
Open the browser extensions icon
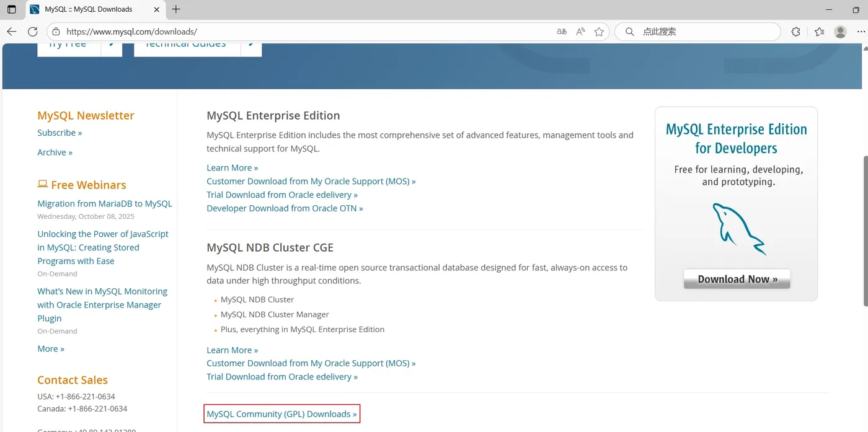pyautogui.click(x=796, y=32)
